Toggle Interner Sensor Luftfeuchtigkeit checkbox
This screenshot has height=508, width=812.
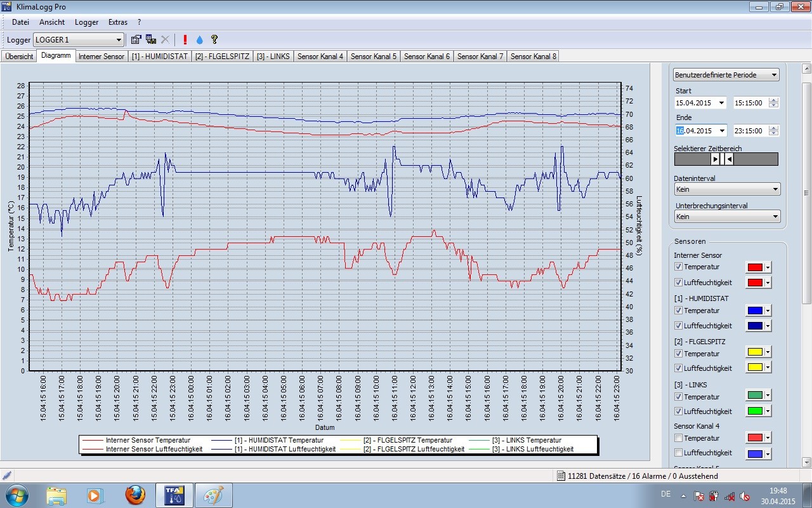[x=679, y=282]
